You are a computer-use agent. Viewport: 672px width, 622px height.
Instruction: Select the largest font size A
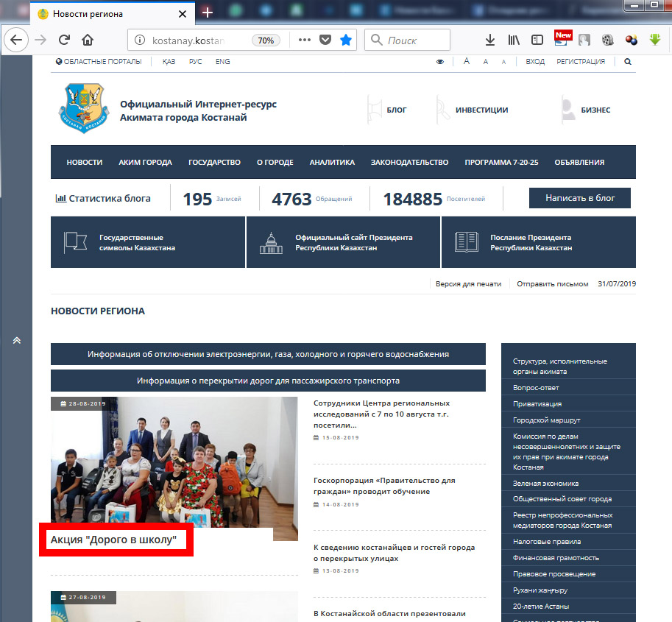point(467,61)
